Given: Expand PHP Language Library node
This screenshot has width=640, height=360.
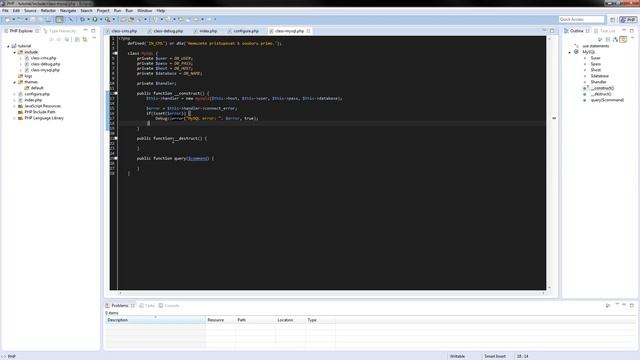Looking at the screenshot, I should [15, 118].
